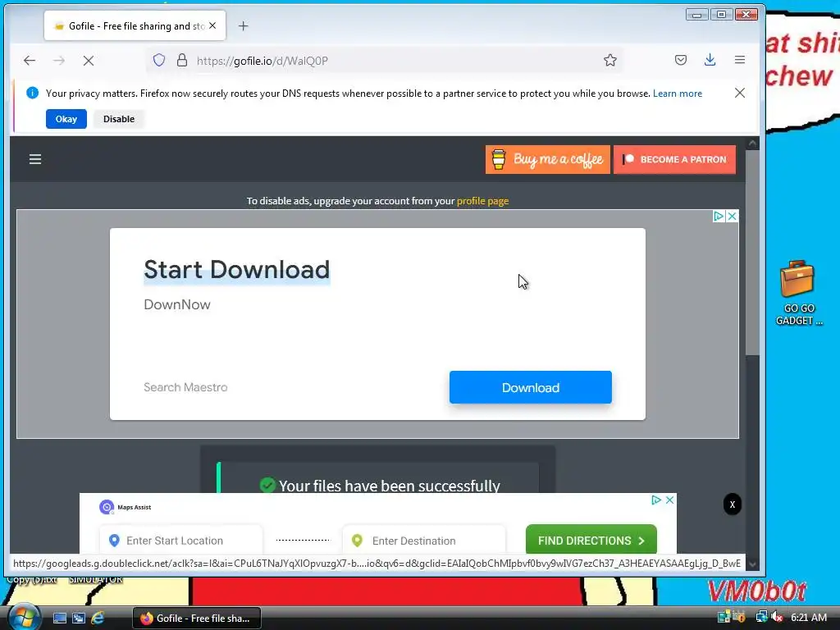This screenshot has width=840, height=630.
Task: Open the Save to Pocket icon
Action: (x=680, y=60)
